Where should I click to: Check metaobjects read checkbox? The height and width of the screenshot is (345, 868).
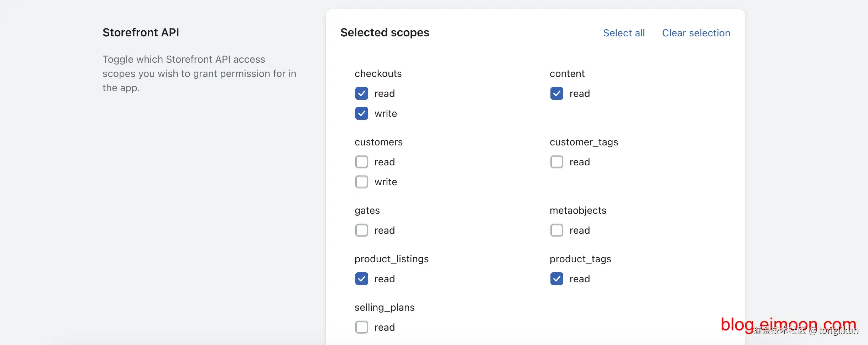(556, 230)
